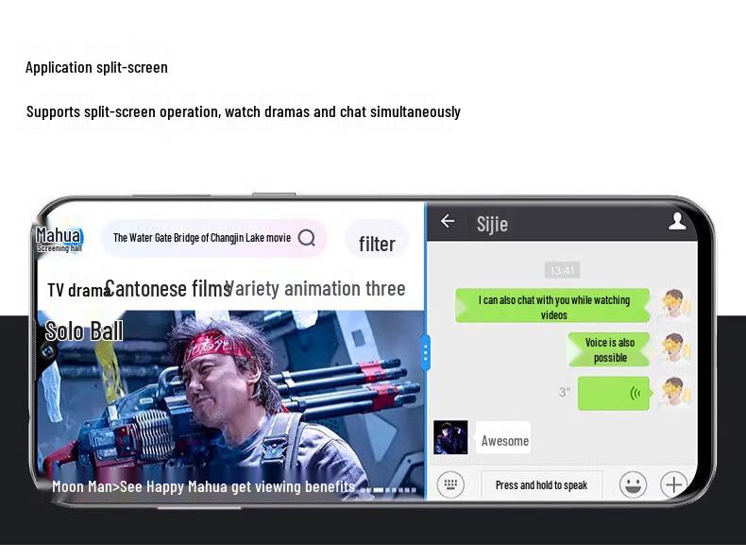The width and height of the screenshot is (746, 560).
Task: Tap the plus icon for more attachments
Action: pos(673,484)
